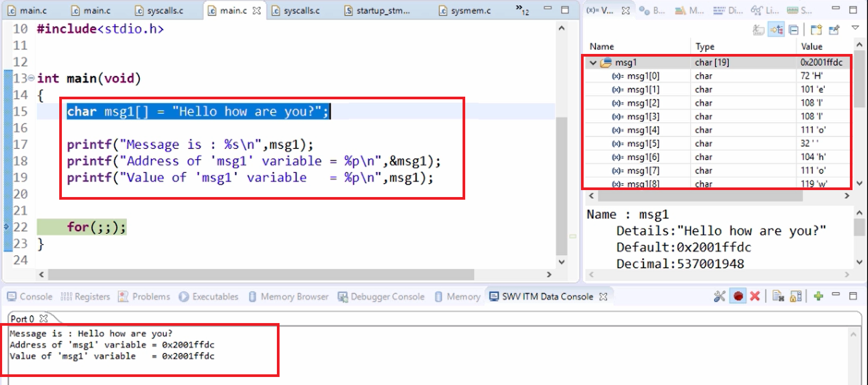Select msg1[0] row in Variables
Image resolution: width=868 pixels, height=385 pixels.
(x=716, y=76)
